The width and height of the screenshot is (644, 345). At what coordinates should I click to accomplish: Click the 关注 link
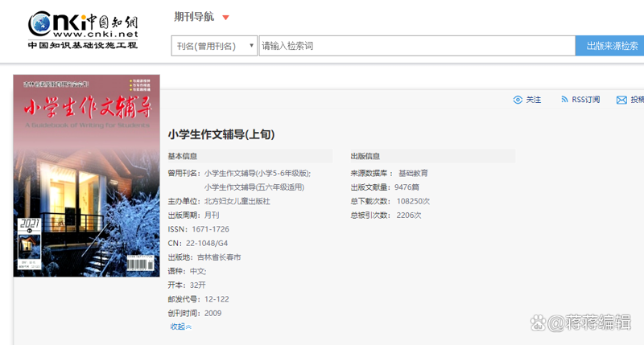[x=534, y=100]
